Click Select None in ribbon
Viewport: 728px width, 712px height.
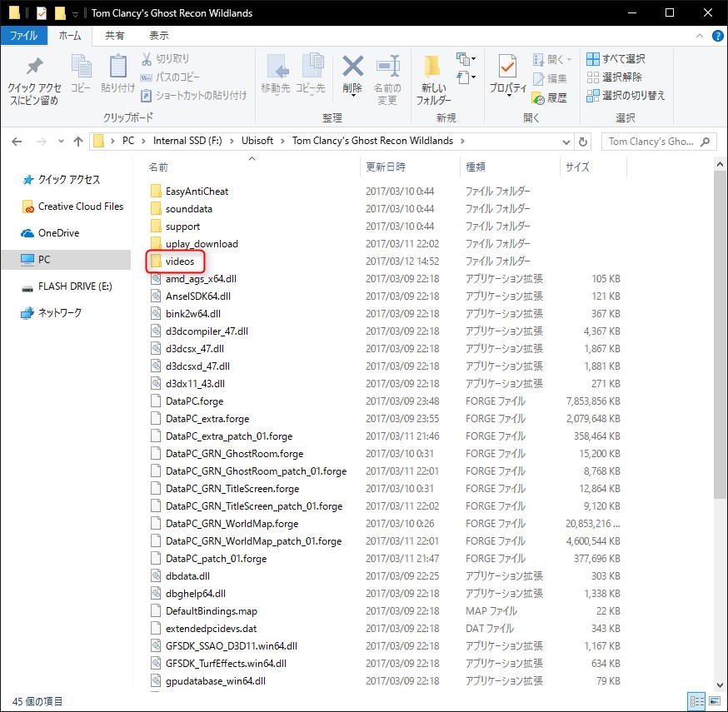614,77
